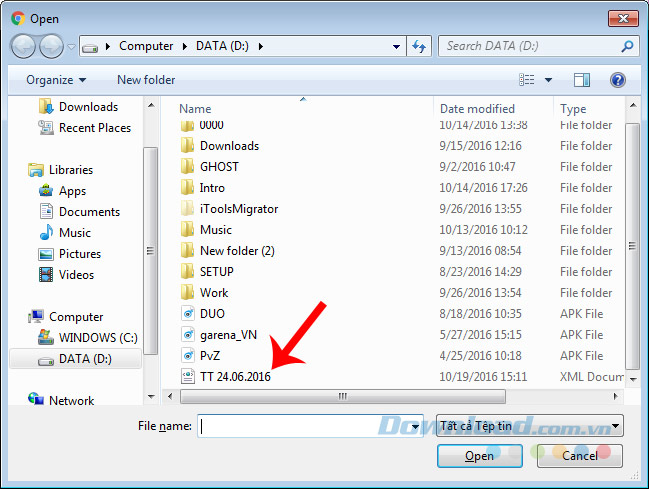Open recent locations dropdown beside Forward button

[71, 46]
